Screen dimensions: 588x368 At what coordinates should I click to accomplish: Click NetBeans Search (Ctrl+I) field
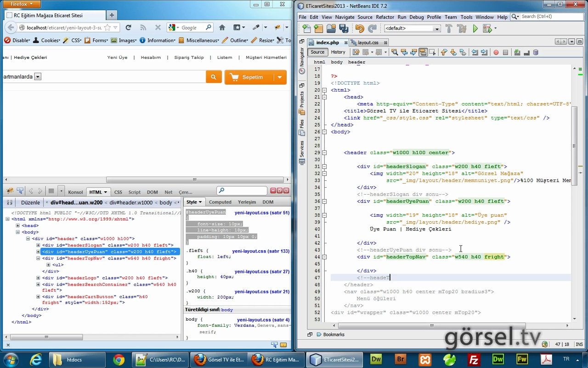coord(548,17)
